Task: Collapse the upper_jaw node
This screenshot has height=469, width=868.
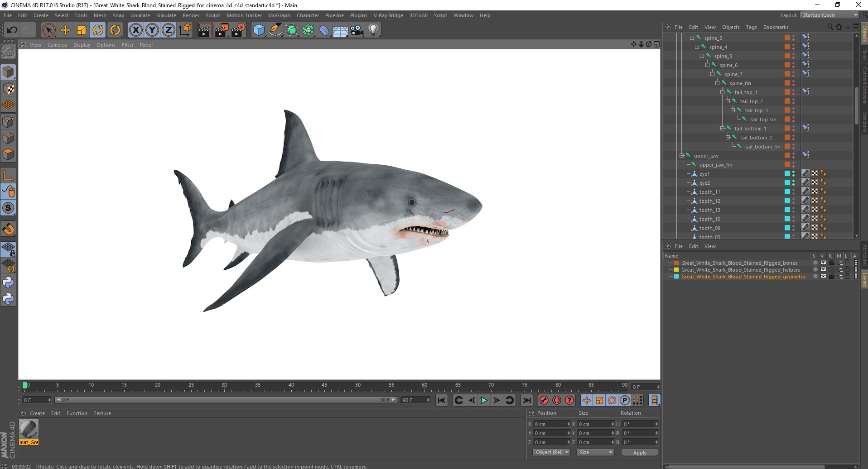Action: click(681, 155)
